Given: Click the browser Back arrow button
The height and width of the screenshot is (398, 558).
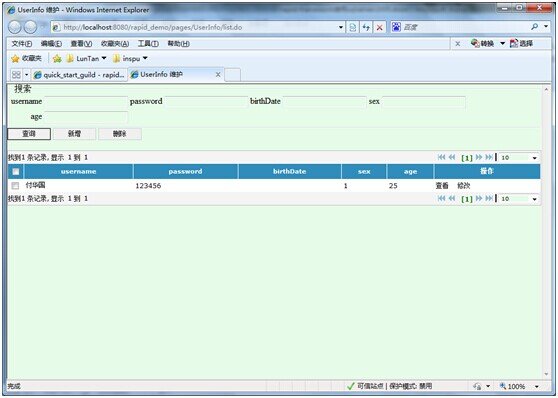Looking at the screenshot, I should click(x=15, y=27).
